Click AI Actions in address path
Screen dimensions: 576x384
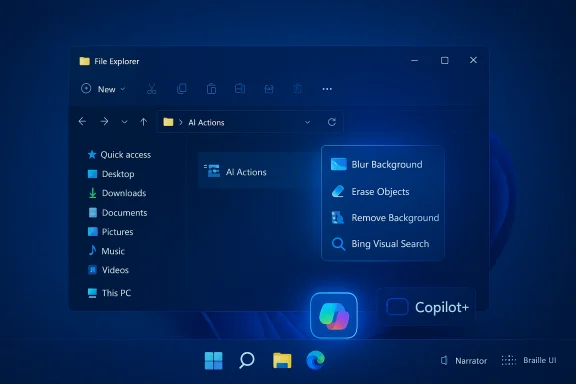[x=206, y=123]
